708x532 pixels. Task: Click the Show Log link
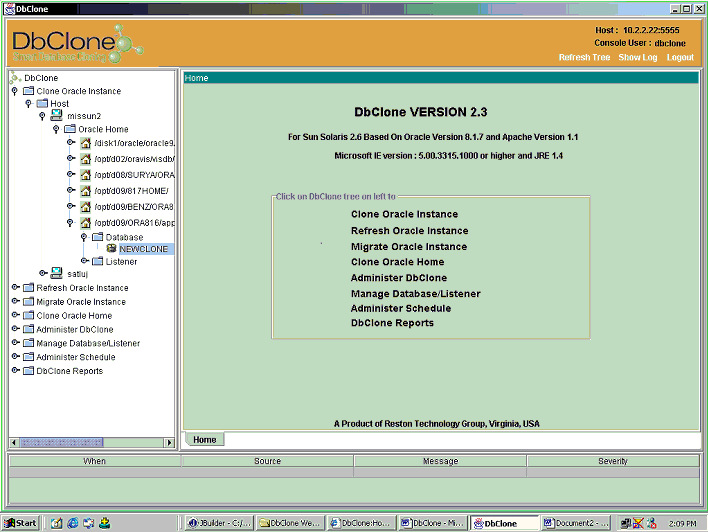[x=638, y=57]
